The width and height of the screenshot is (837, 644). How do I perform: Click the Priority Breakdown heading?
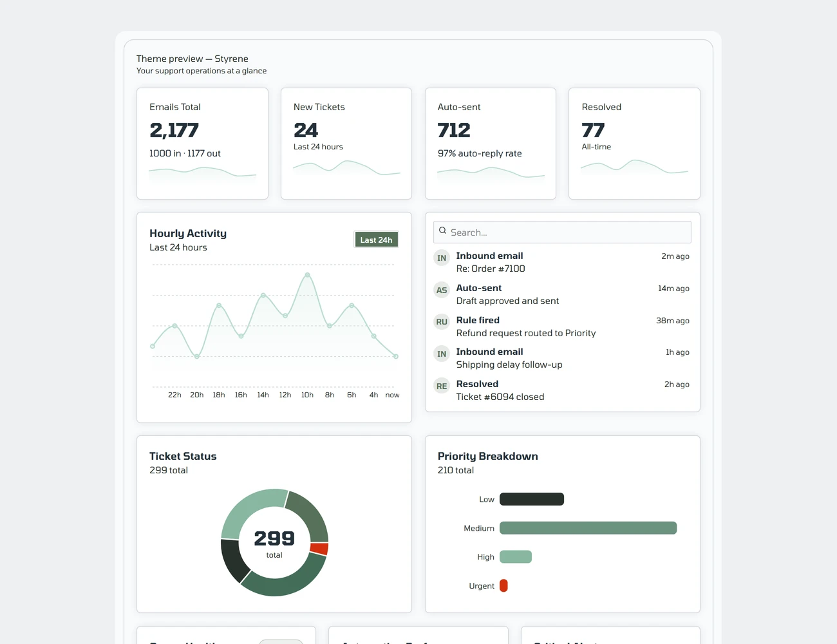pyautogui.click(x=488, y=456)
